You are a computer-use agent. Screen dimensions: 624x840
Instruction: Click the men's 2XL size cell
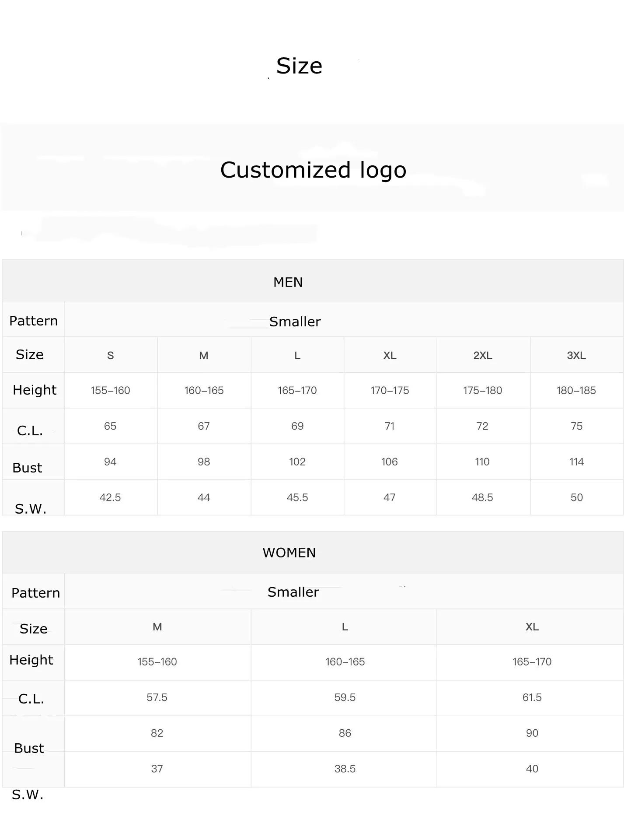click(482, 355)
